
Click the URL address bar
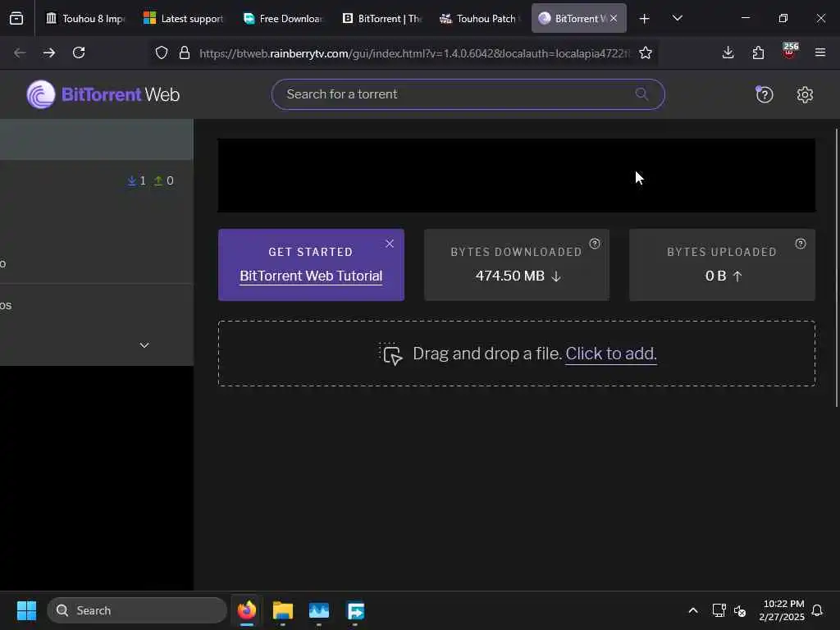(x=414, y=53)
